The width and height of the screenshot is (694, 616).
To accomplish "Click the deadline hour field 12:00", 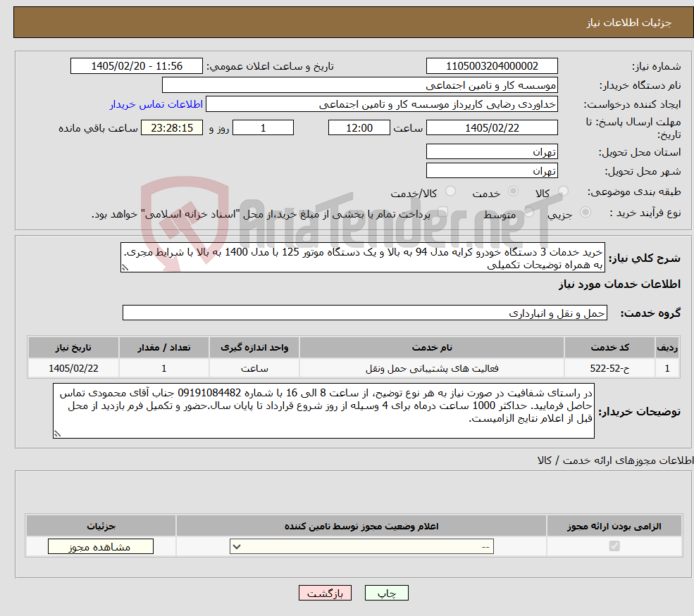I will pos(359,128).
